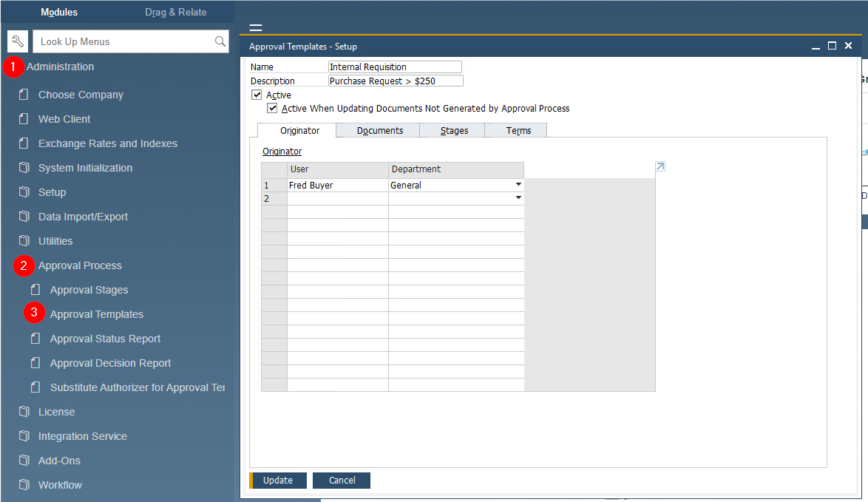The height and width of the screenshot is (502, 868).
Task: Open Choose Company menu entry
Action: coord(81,95)
